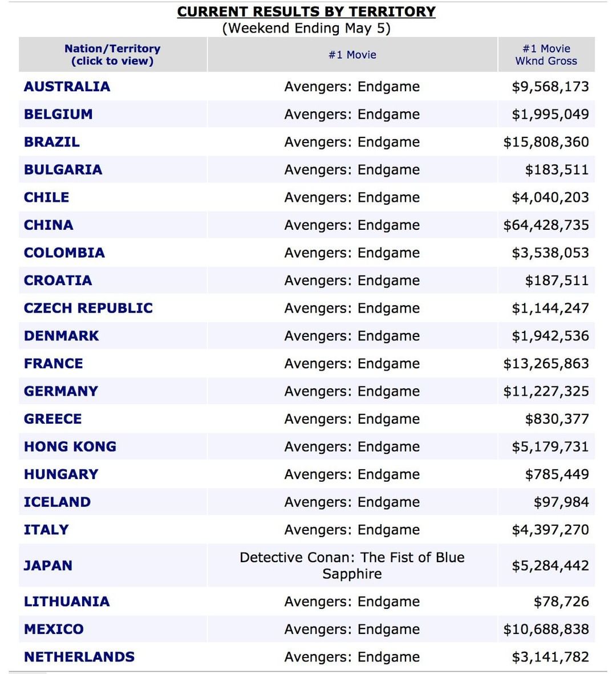
Task: Open the BULGARIA territory page
Action: pos(63,169)
